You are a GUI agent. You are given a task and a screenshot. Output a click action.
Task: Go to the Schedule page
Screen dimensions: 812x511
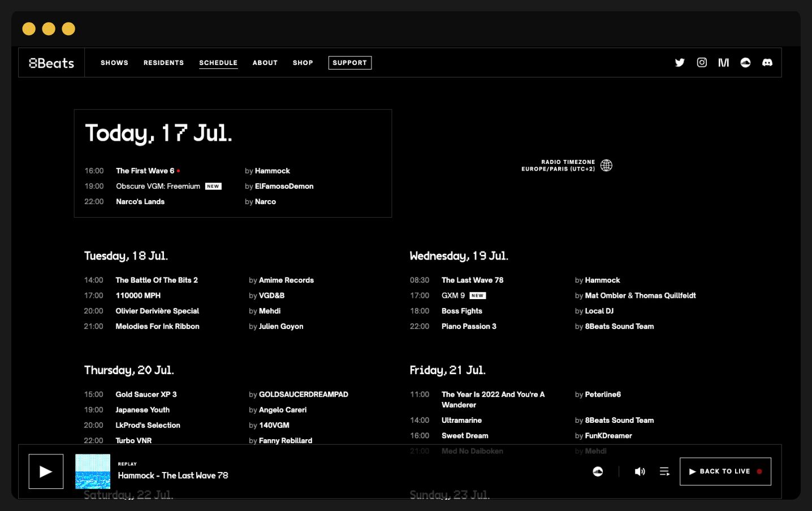click(218, 63)
